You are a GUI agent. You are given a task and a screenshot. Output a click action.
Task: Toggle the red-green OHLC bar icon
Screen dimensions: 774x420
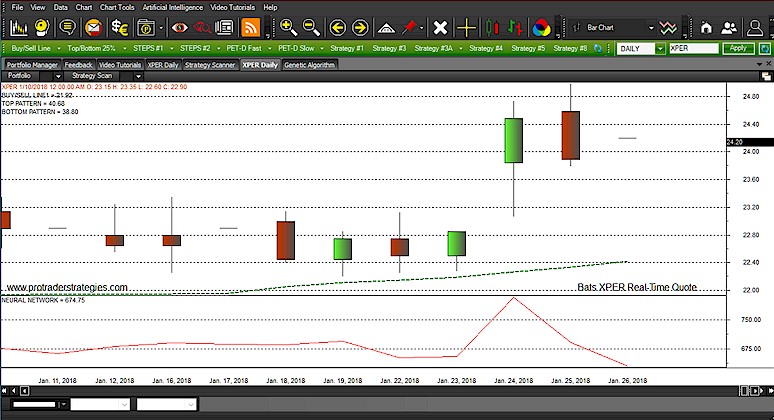(515, 27)
